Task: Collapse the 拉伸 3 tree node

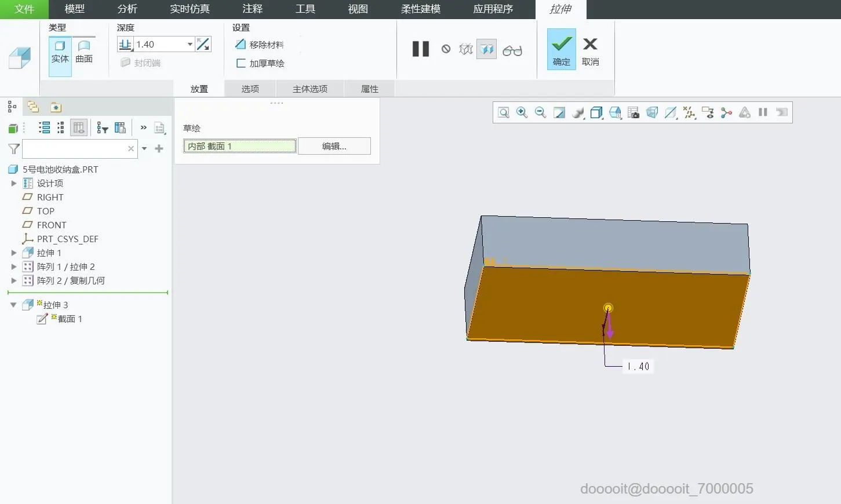Action: tap(13, 305)
